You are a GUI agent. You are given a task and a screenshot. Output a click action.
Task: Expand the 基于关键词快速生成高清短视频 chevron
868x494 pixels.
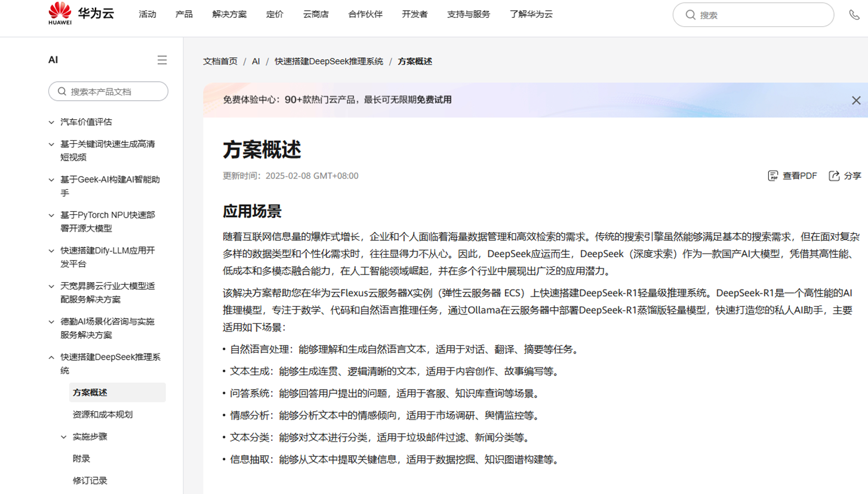[51, 144]
